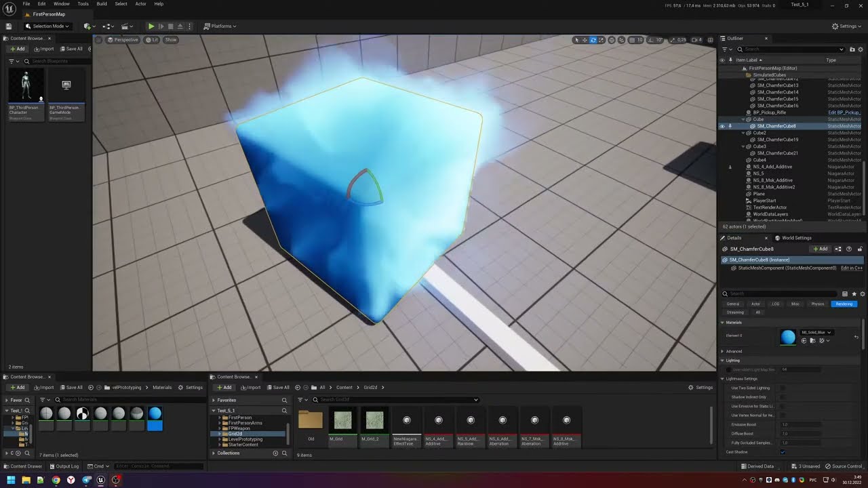Add new folder in Outliner
This screenshot has height=488, width=868.
point(851,49)
